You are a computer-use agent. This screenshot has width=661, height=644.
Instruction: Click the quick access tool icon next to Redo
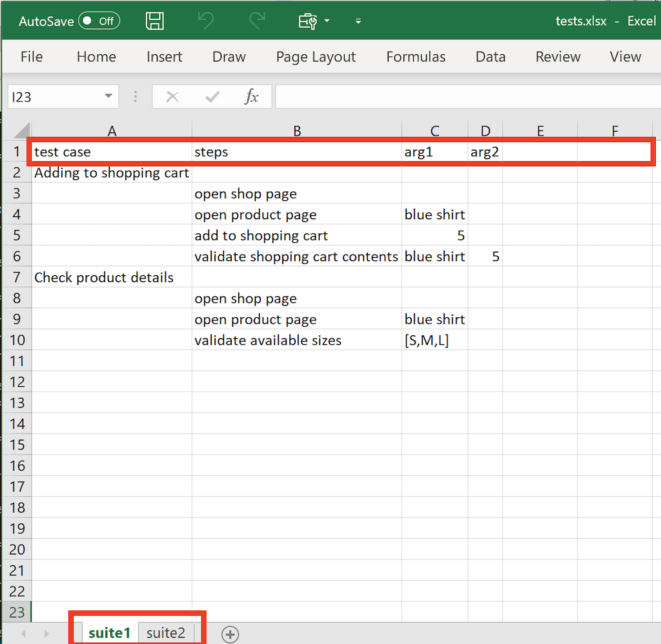pyautogui.click(x=308, y=21)
